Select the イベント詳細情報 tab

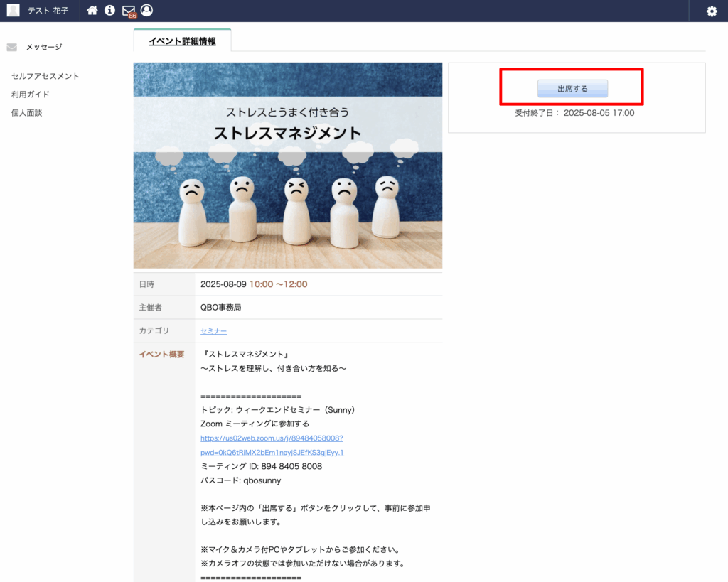182,41
